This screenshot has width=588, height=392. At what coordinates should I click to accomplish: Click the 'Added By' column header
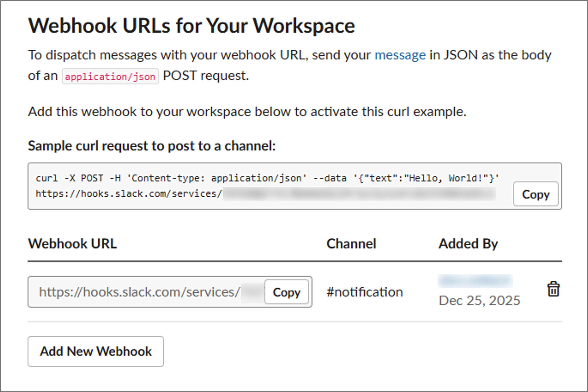[x=468, y=244]
